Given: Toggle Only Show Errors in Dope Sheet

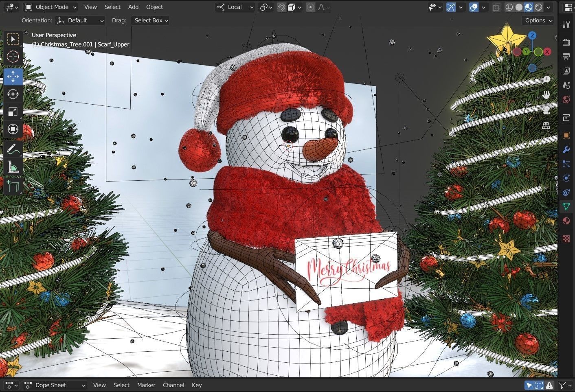Looking at the screenshot, I should tap(549, 385).
